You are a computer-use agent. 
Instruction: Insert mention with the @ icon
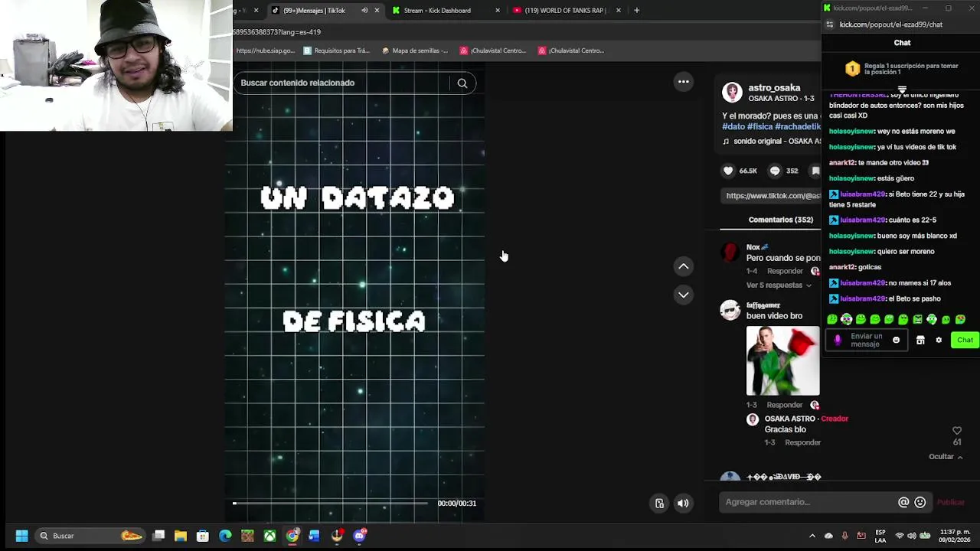point(903,502)
